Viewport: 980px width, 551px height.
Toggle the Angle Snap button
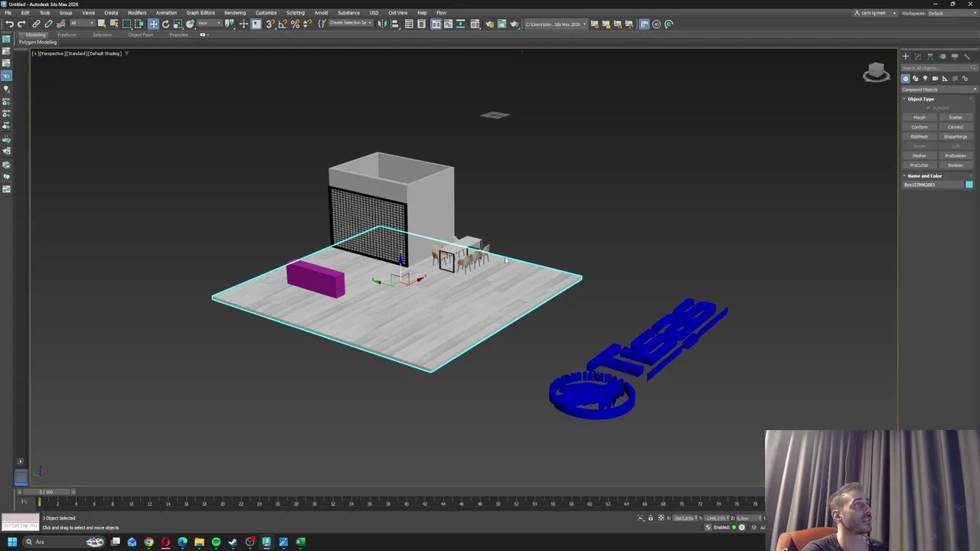(283, 24)
